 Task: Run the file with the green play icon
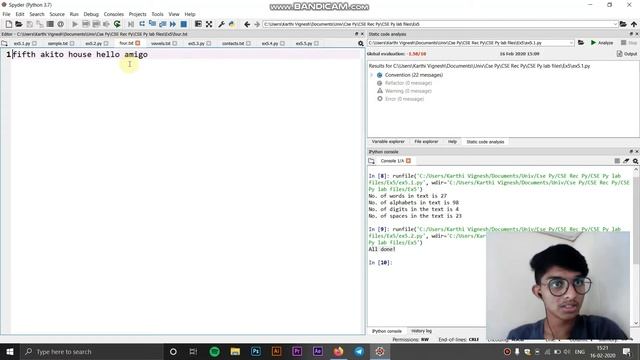click(x=75, y=24)
